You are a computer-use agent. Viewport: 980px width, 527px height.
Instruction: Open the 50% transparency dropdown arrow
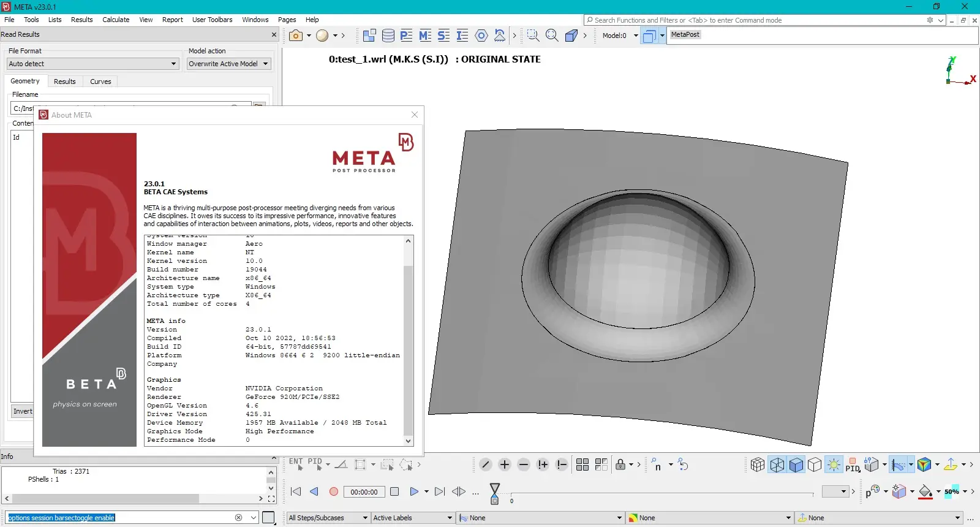[965, 491]
